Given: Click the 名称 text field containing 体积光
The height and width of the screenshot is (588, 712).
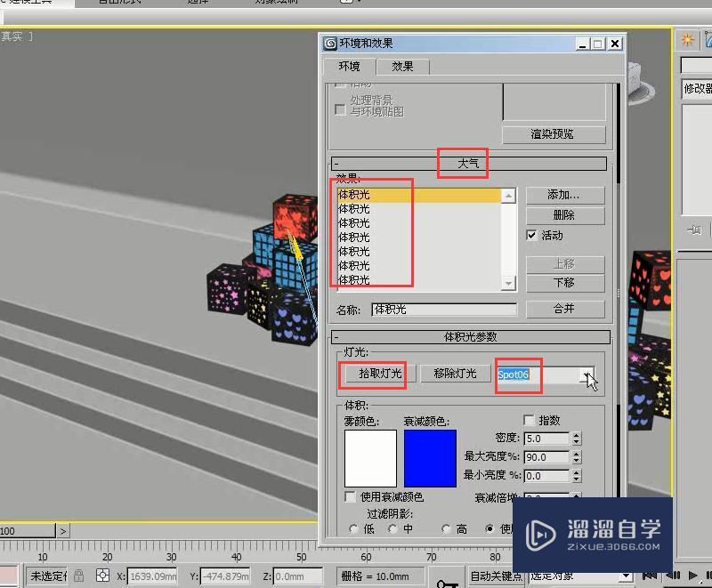Looking at the screenshot, I should click(x=444, y=310).
